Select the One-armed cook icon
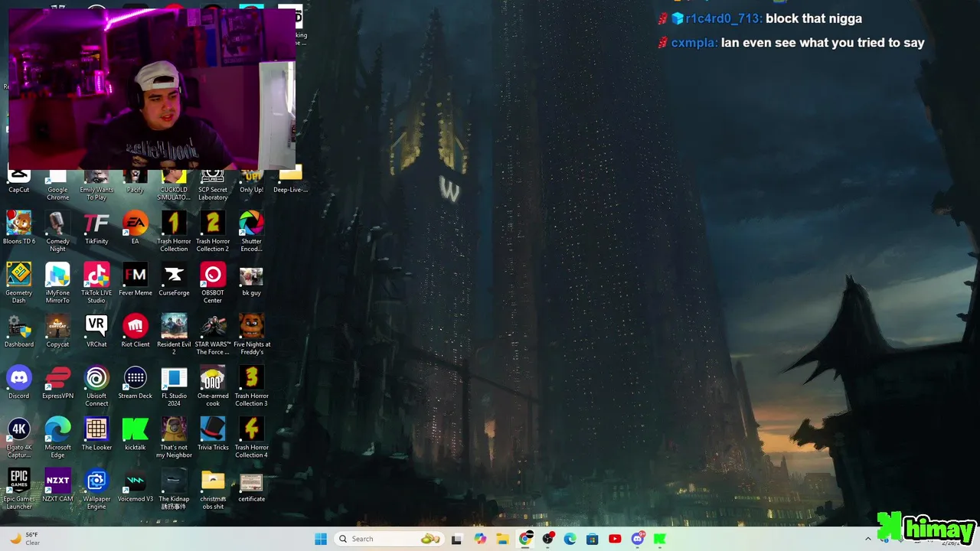 click(x=213, y=386)
